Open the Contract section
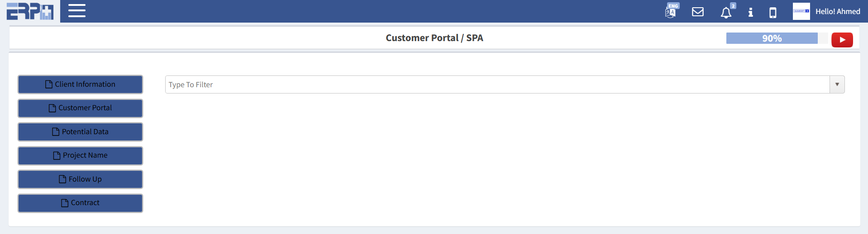The width and height of the screenshot is (868, 234). pos(80,203)
